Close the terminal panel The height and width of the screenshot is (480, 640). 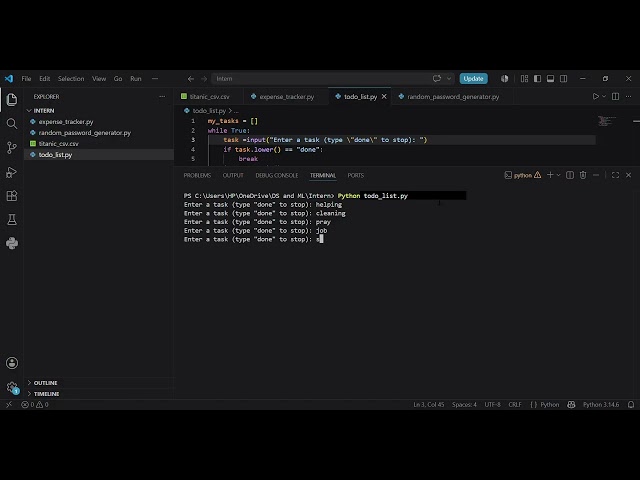(x=629, y=175)
